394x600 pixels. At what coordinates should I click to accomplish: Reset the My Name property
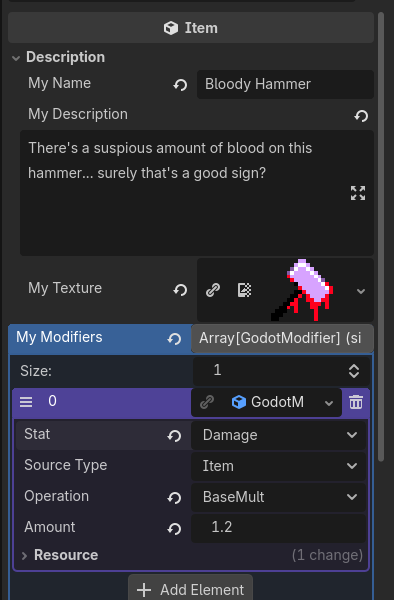click(x=180, y=85)
